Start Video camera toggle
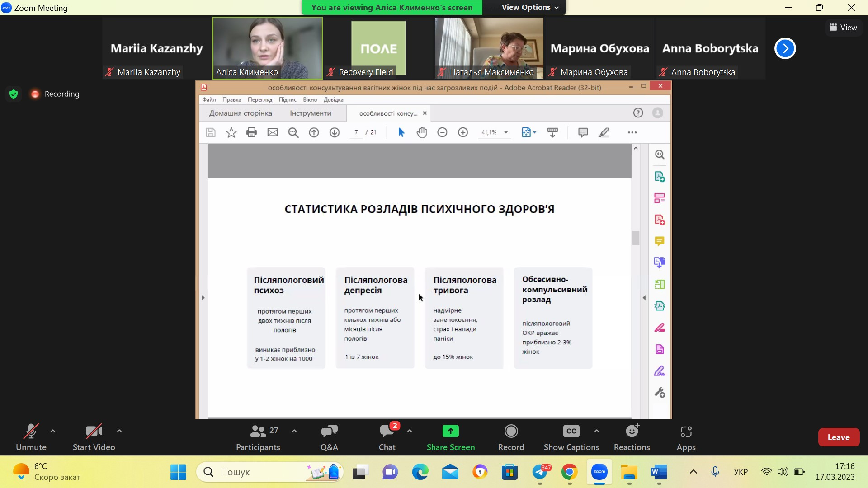Image resolution: width=868 pixels, height=488 pixels. 94,432
